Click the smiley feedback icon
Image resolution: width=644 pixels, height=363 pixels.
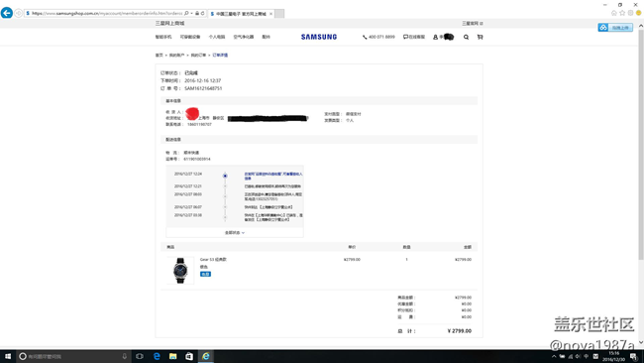(638, 13)
